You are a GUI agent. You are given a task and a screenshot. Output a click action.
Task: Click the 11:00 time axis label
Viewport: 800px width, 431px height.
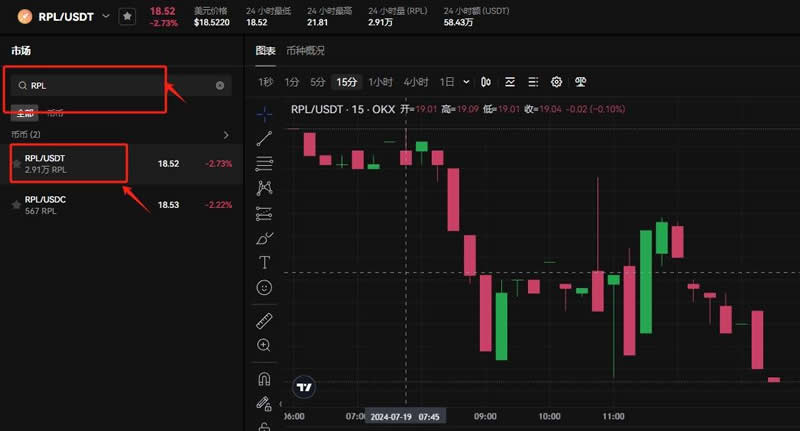[613, 417]
